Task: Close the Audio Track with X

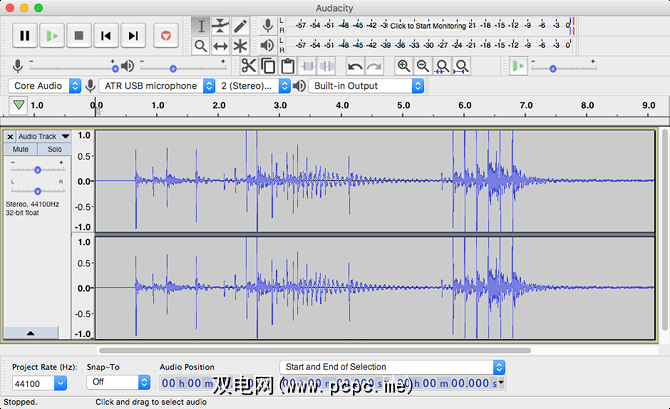Action: (10, 136)
